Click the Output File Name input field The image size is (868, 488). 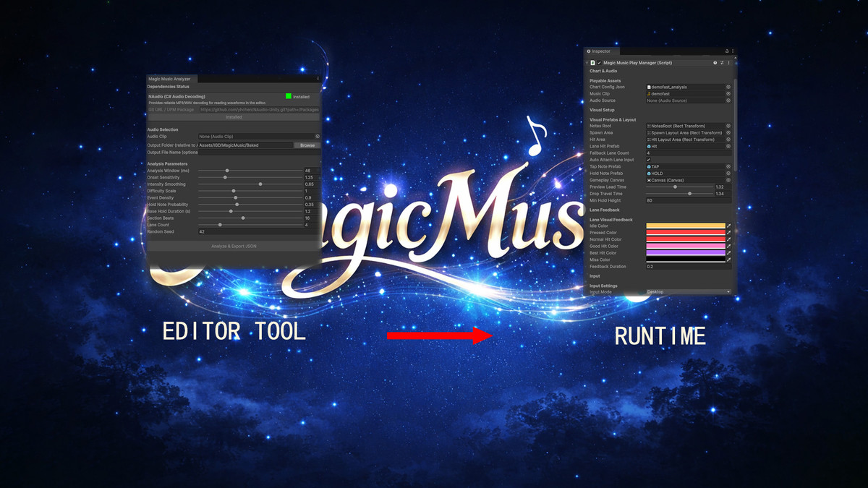coord(259,153)
